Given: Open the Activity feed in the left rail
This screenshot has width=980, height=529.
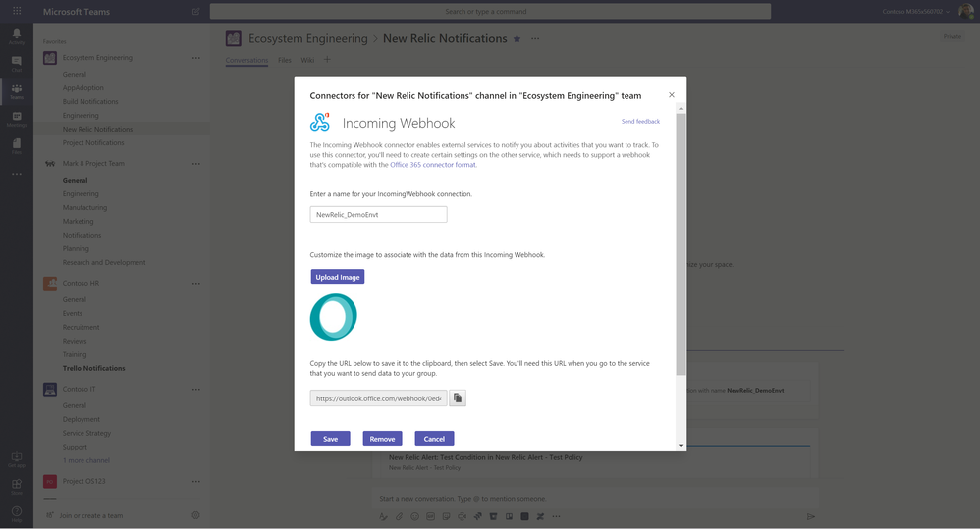Looking at the screenshot, I should click(17, 36).
